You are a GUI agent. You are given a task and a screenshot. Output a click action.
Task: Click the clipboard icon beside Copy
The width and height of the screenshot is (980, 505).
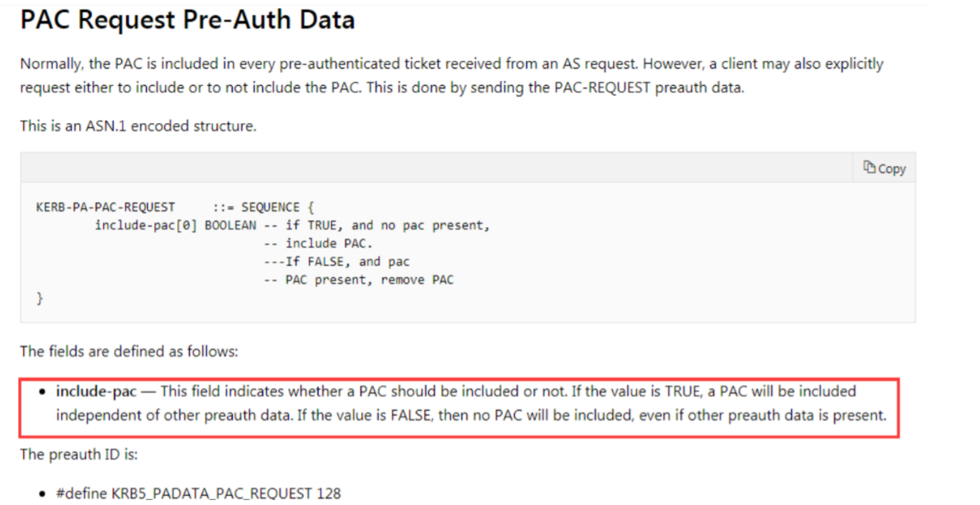click(x=869, y=168)
